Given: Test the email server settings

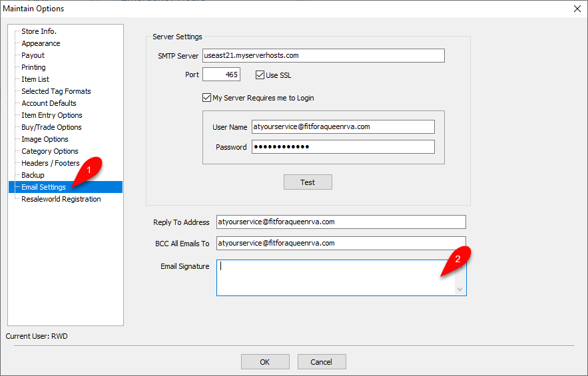Looking at the screenshot, I should (308, 182).
